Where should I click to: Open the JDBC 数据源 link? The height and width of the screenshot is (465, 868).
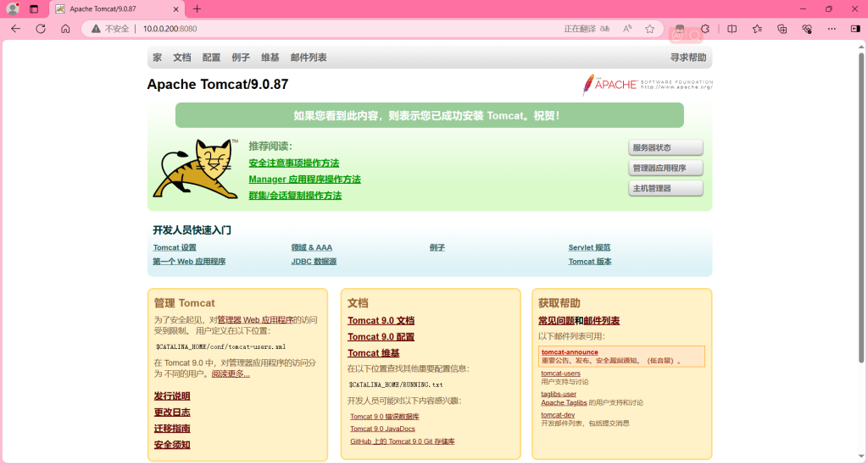314,262
